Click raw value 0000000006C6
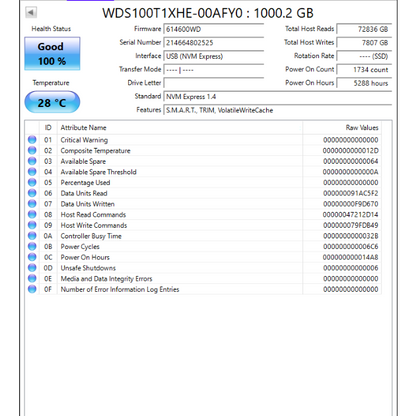The height and width of the screenshot is (416, 416). click(x=350, y=247)
